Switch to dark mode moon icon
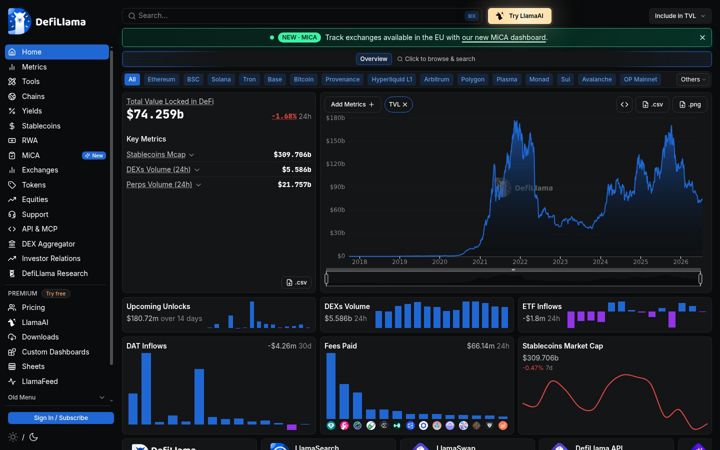 coord(34,437)
